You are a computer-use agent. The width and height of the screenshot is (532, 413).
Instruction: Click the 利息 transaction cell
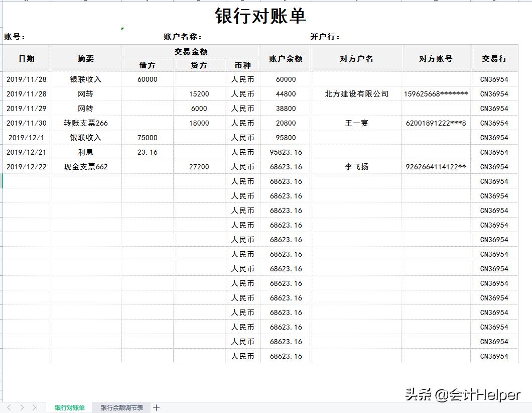(85, 152)
